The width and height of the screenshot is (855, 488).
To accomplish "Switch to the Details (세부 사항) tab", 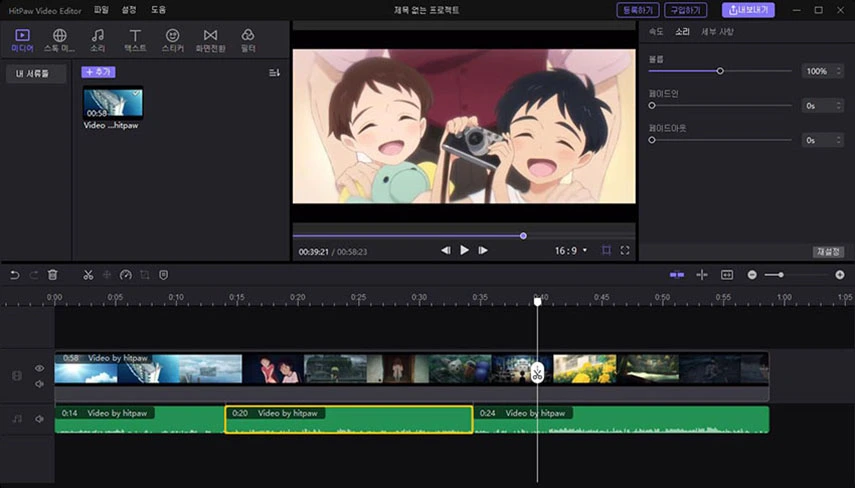I will 717,32.
